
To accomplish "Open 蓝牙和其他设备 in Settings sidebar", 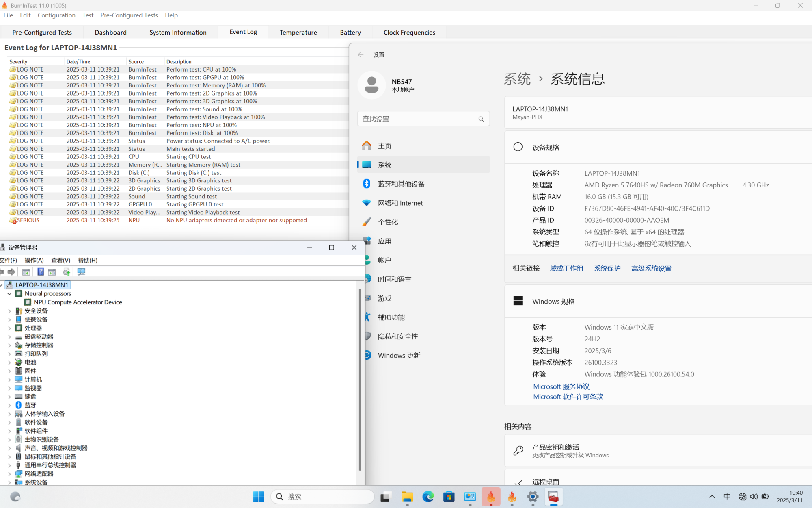I will (423, 184).
